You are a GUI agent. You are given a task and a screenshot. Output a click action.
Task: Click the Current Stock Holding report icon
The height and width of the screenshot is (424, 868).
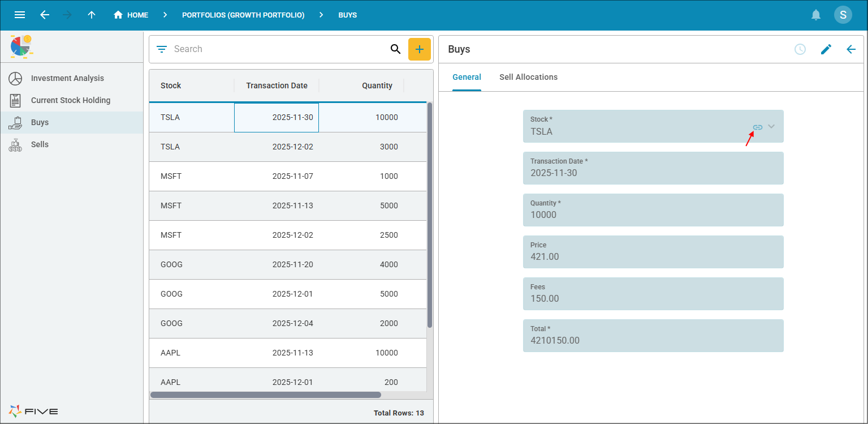coord(15,100)
